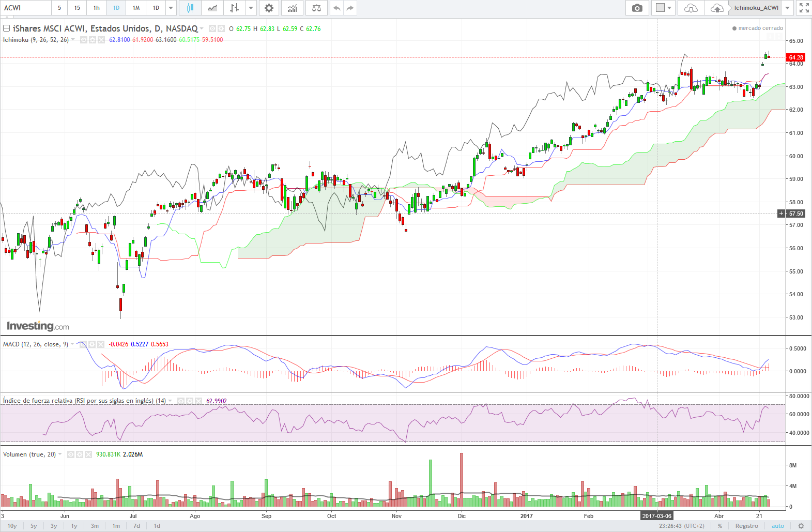Set range to 3m

pos(95,526)
